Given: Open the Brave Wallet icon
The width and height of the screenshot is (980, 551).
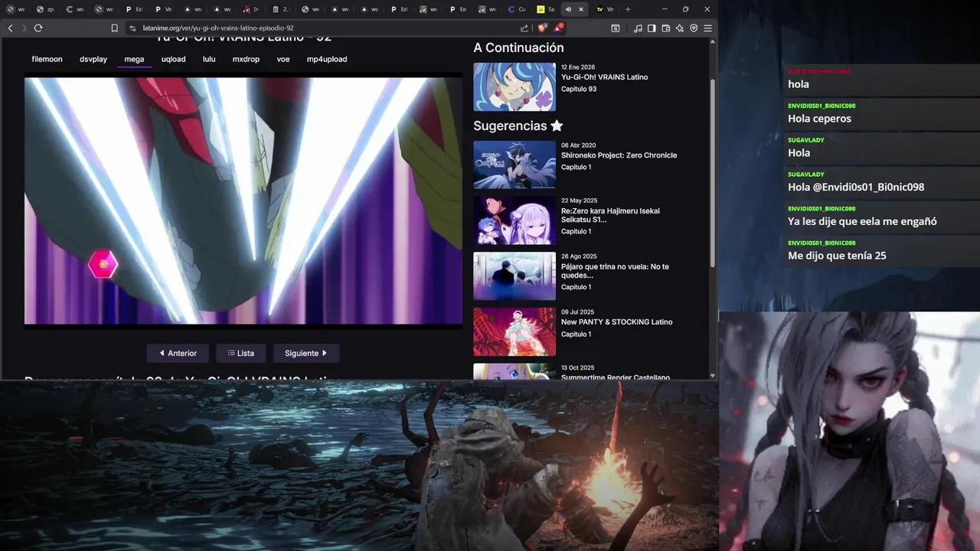Looking at the screenshot, I should point(665,28).
